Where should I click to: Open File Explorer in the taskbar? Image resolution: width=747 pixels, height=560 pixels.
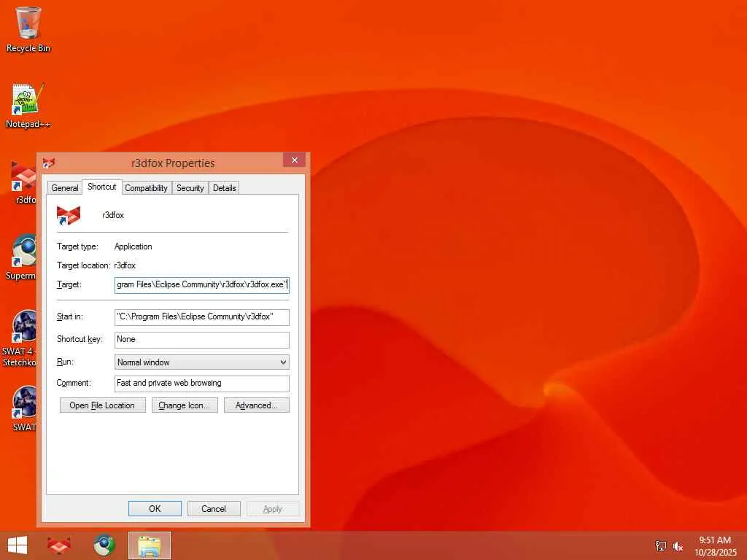tap(149, 545)
